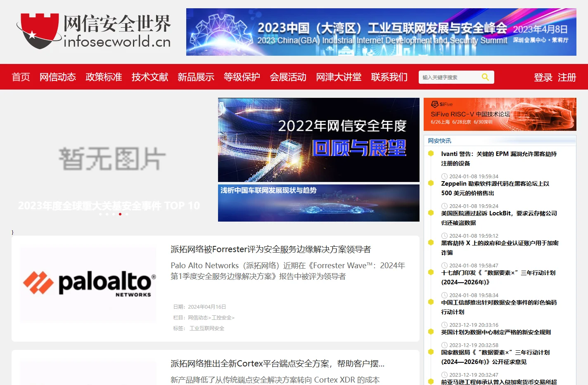Click the search magnifier icon
The image size is (588, 385).
pyautogui.click(x=485, y=77)
